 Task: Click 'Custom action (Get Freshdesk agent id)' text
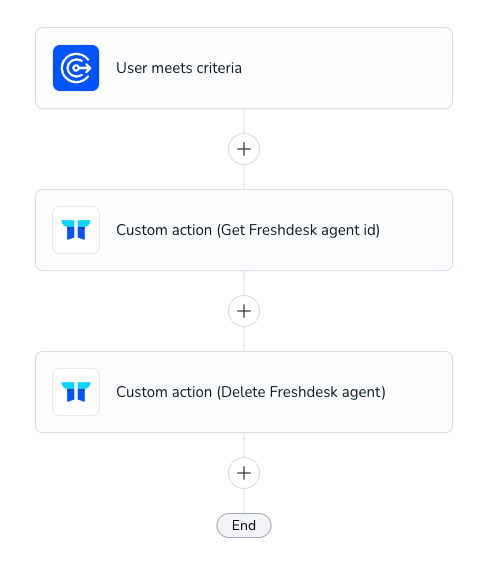248,230
